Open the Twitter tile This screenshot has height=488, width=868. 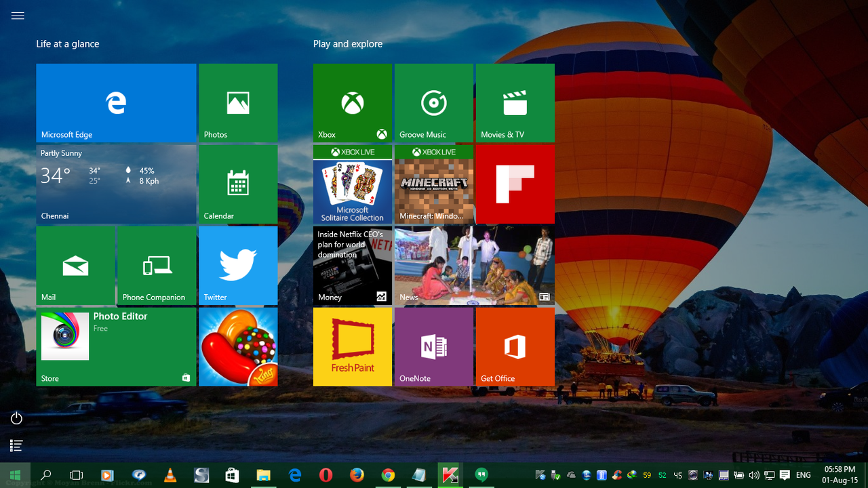click(238, 266)
